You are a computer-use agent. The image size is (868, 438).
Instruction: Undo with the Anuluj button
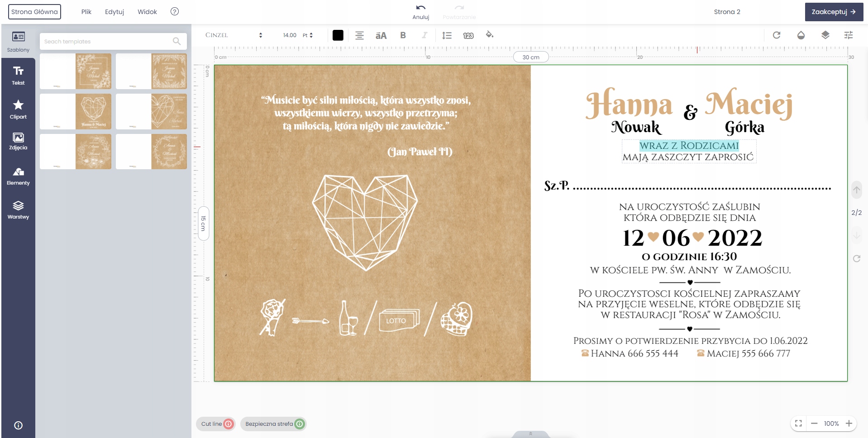[x=420, y=12]
